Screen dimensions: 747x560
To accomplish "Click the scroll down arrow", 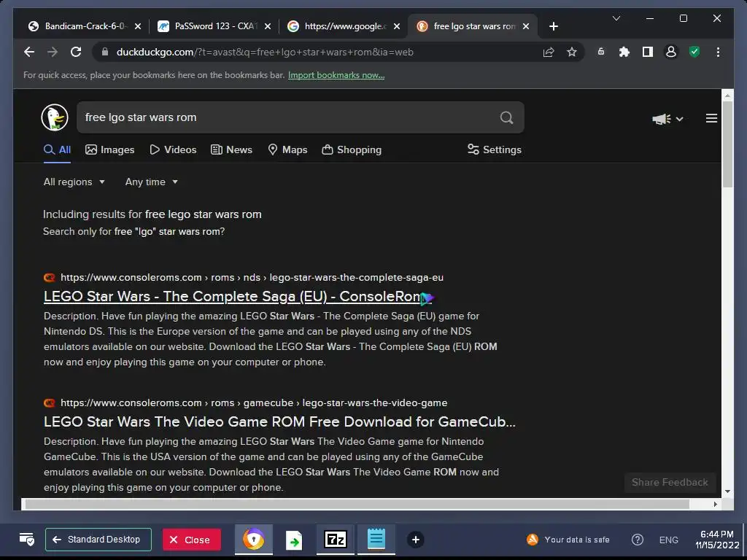I will [727, 491].
